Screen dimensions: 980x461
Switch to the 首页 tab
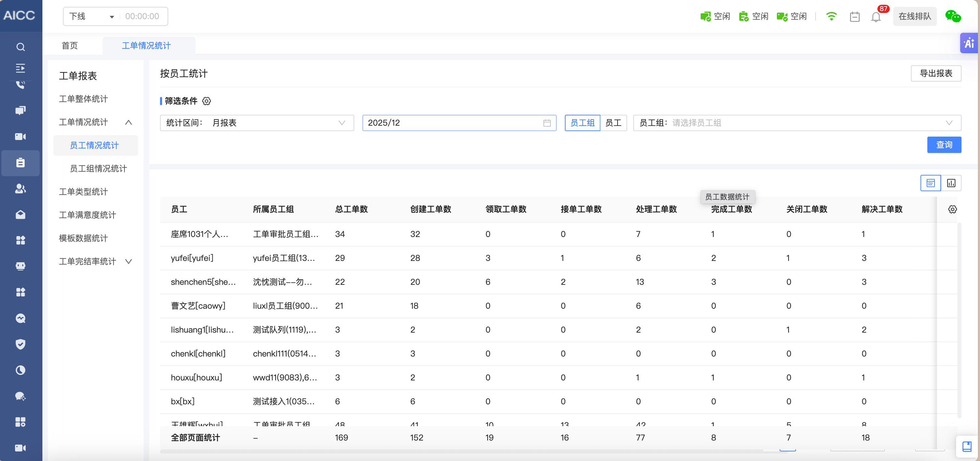[x=70, y=46]
